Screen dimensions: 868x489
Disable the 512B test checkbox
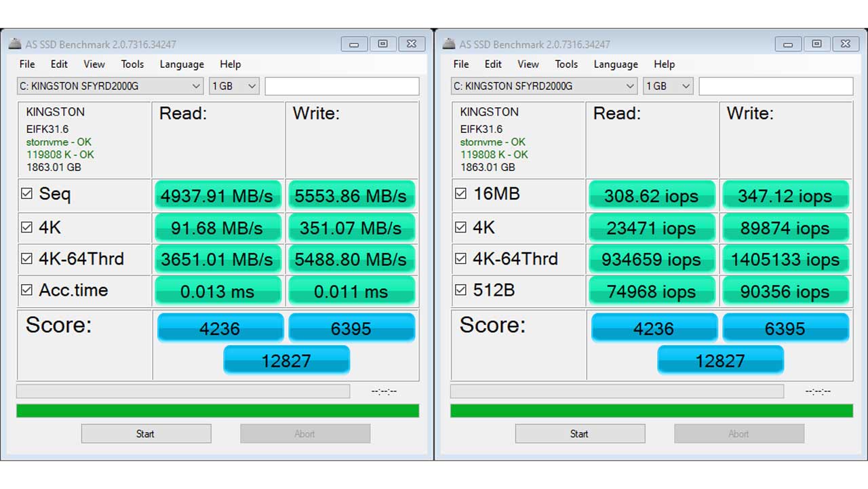460,290
